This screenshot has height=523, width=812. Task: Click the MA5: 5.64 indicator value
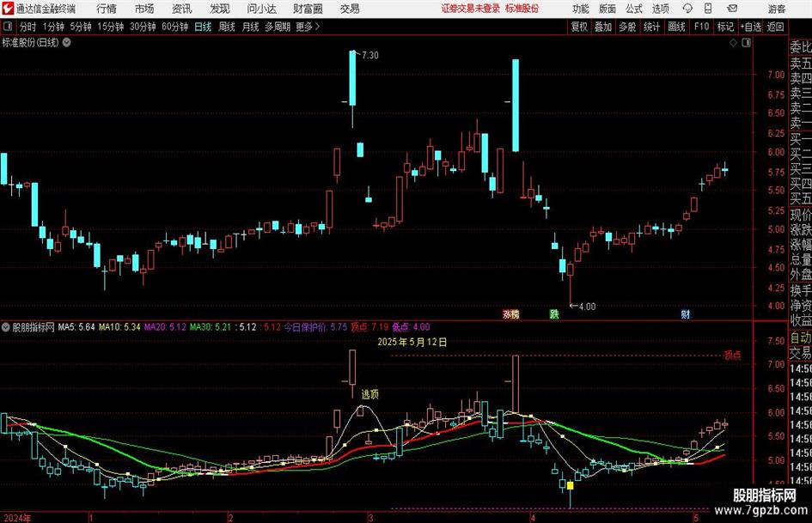(76, 327)
